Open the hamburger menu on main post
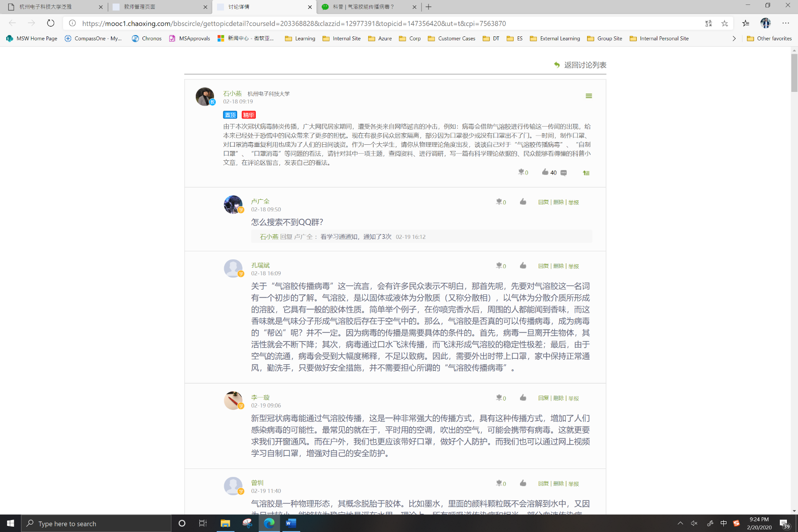 589,96
